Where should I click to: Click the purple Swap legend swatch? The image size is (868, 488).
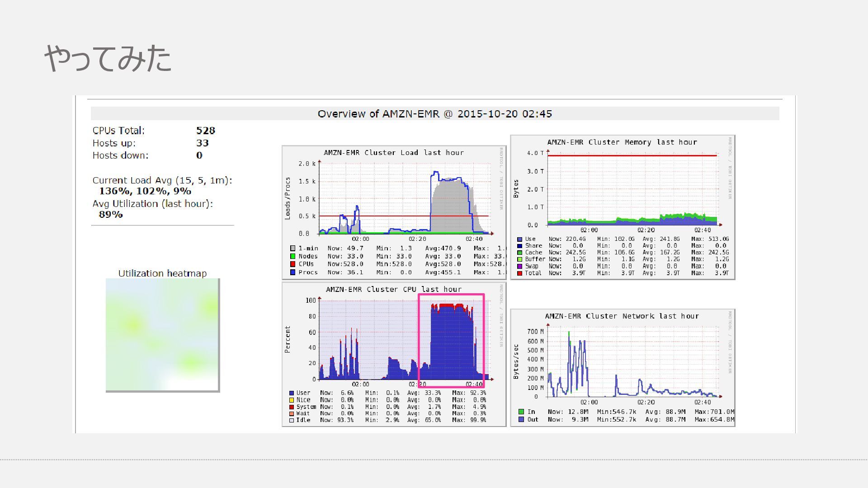(x=520, y=267)
